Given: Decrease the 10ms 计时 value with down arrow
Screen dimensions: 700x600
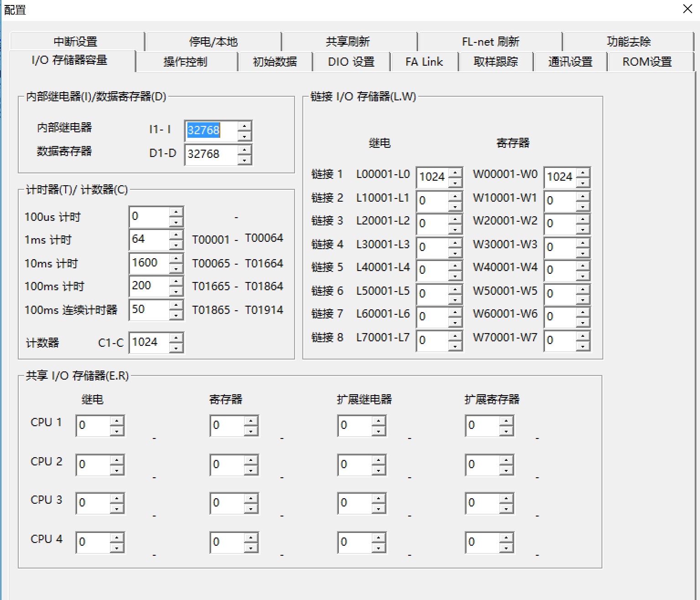Looking at the screenshot, I should click(x=176, y=269).
